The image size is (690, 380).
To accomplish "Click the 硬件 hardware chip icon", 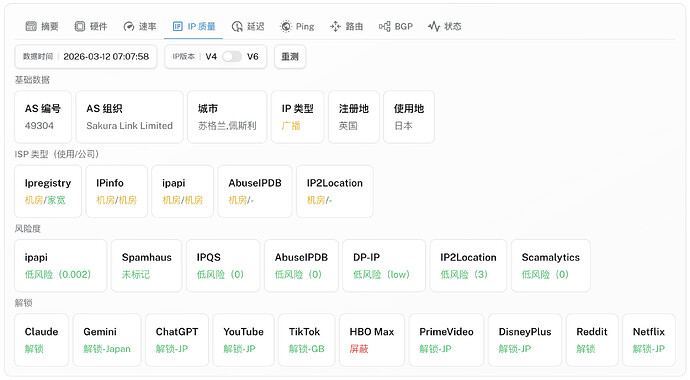I will (80, 26).
